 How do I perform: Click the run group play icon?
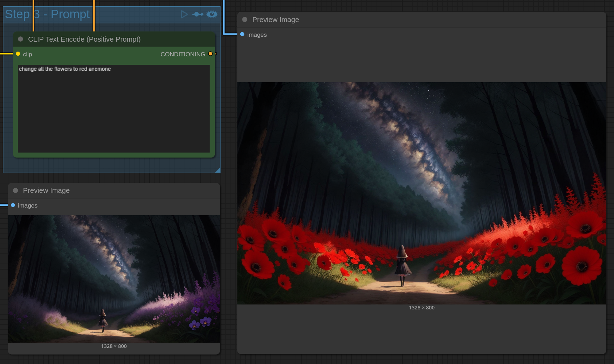click(184, 14)
